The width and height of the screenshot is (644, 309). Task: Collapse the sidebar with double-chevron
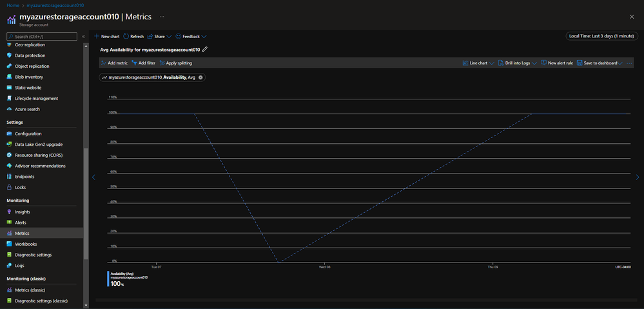84,37
